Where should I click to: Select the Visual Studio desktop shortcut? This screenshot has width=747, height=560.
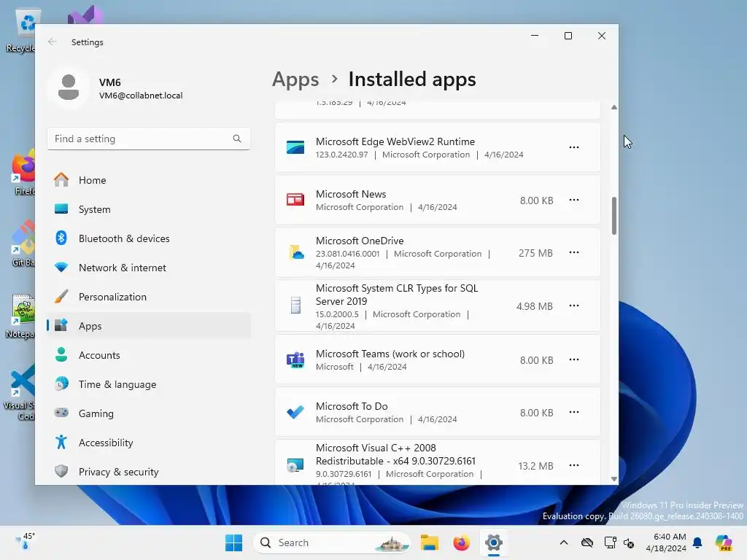85,15
